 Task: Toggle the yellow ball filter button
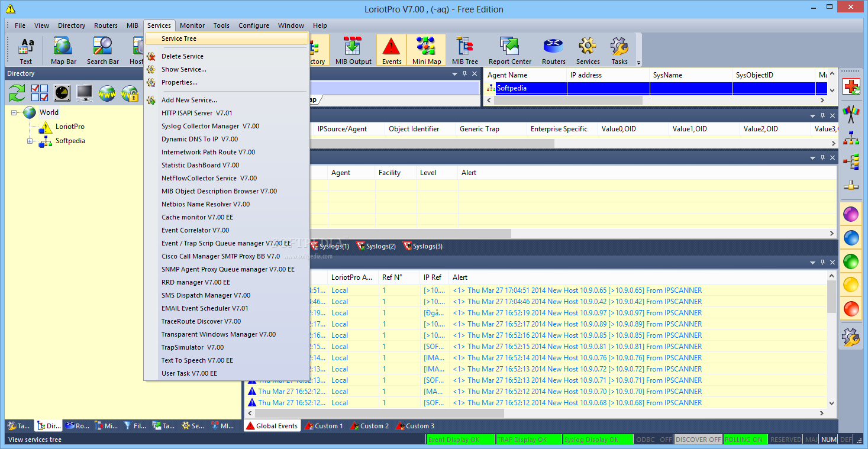(851, 285)
